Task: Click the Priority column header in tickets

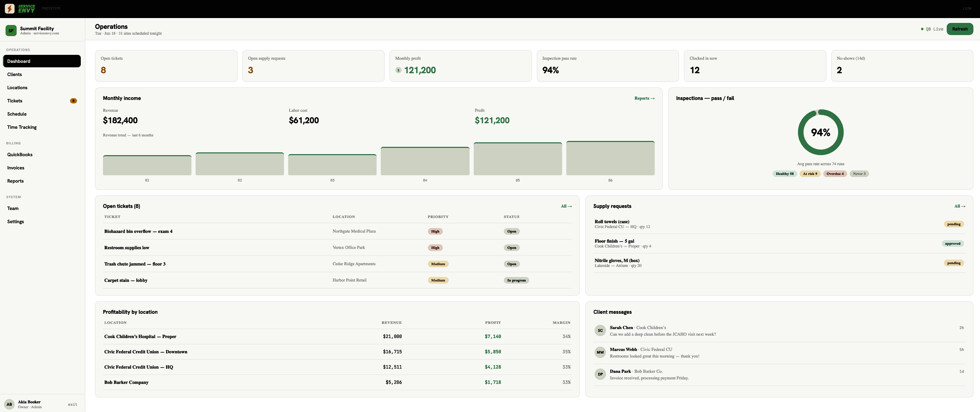Action: tap(438, 217)
